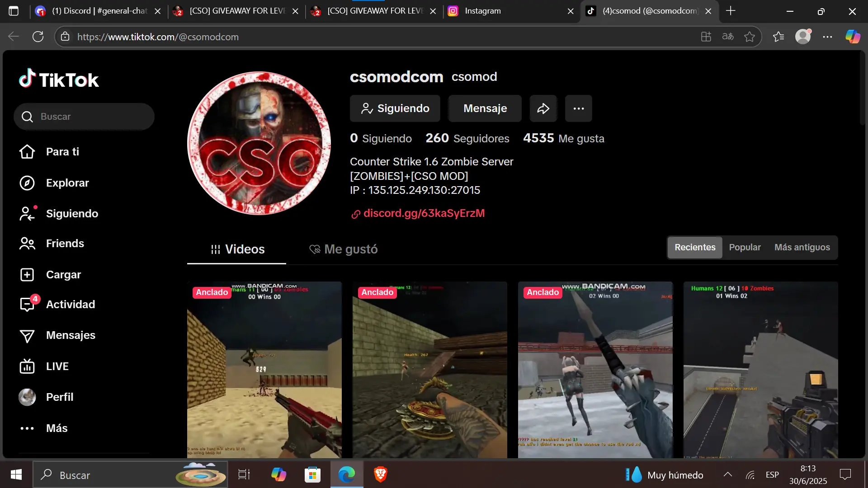Open the three-dots profile options button

(x=578, y=108)
